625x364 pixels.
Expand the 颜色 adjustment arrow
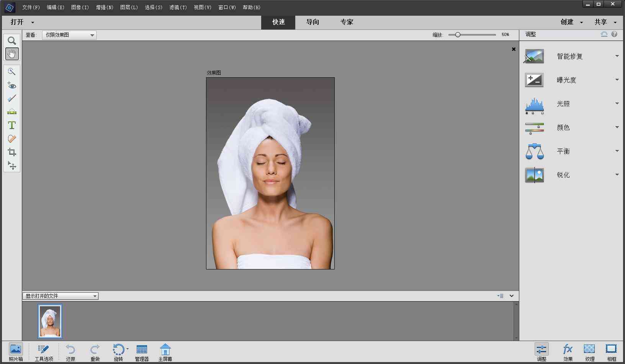(617, 127)
